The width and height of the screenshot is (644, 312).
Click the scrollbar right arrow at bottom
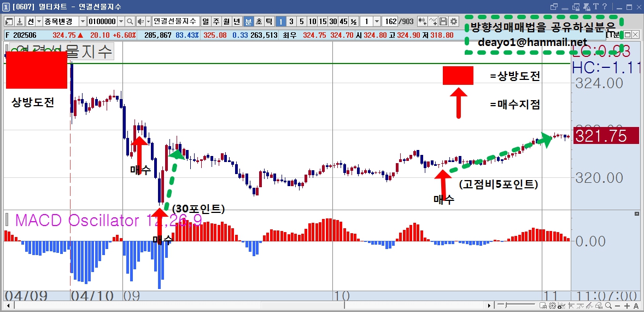[x=489, y=305]
